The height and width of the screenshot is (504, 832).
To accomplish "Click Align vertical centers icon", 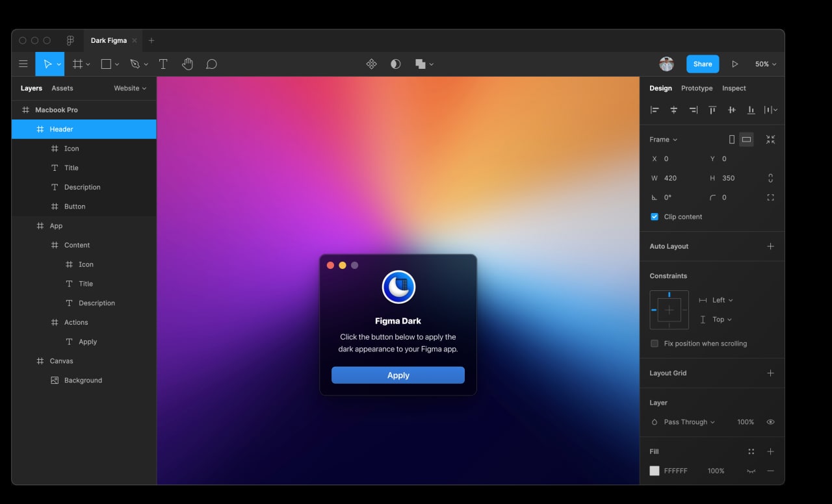I will pos(732,110).
